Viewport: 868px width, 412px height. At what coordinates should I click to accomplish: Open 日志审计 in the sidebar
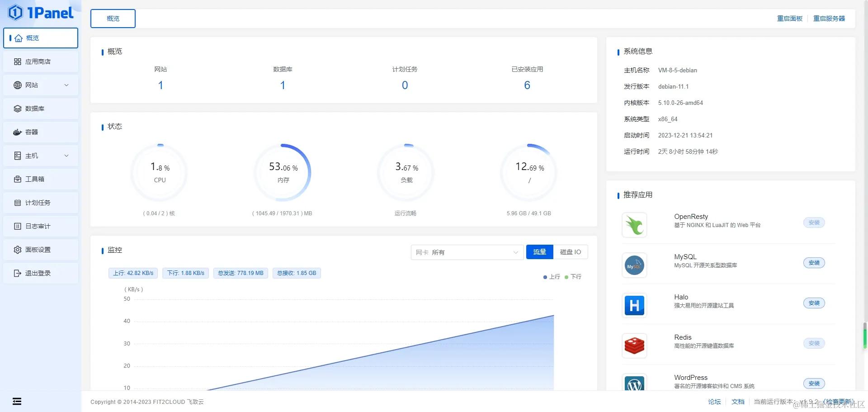click(x=41, y=226)
